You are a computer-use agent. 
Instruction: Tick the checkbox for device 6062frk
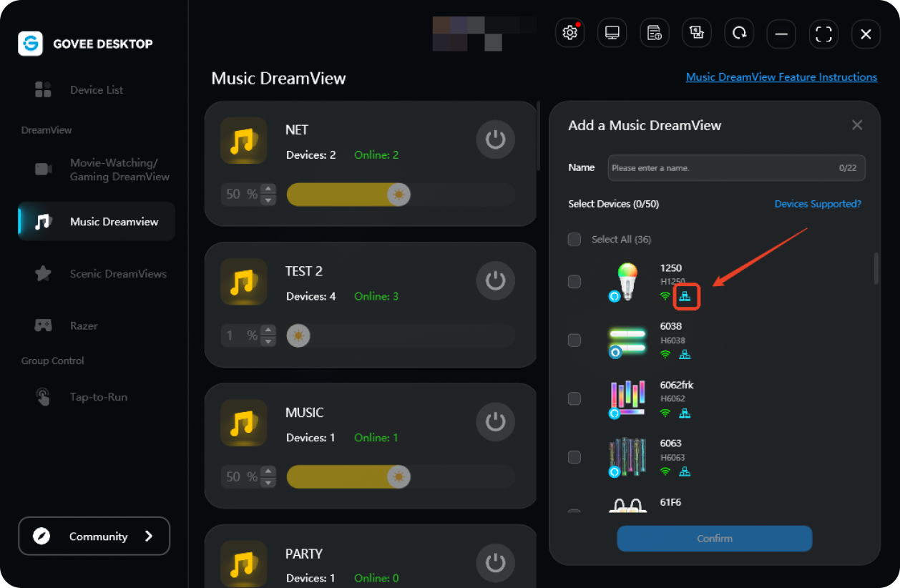[574, 399]
